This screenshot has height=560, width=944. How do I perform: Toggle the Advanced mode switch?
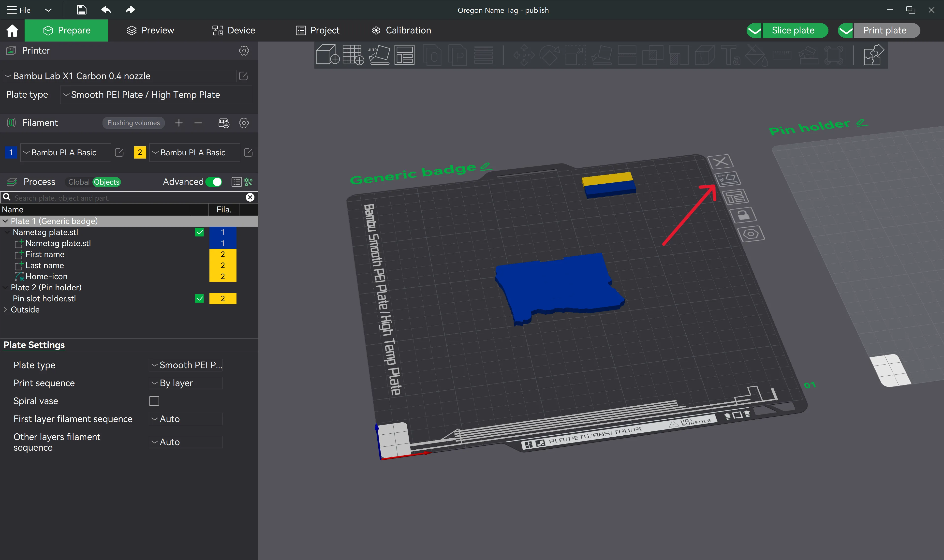[x=214, y=182]
